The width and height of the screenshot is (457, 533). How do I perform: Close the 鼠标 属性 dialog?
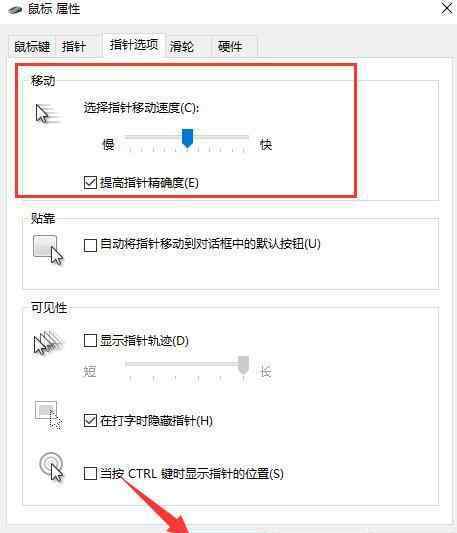tap(447, 8)
